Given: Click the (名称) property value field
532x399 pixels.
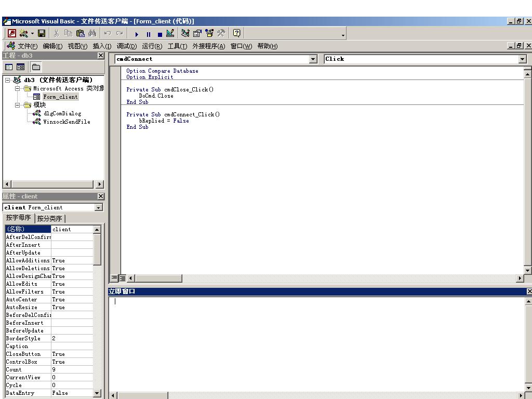Looking at the screenshot, I should [72, 229].
